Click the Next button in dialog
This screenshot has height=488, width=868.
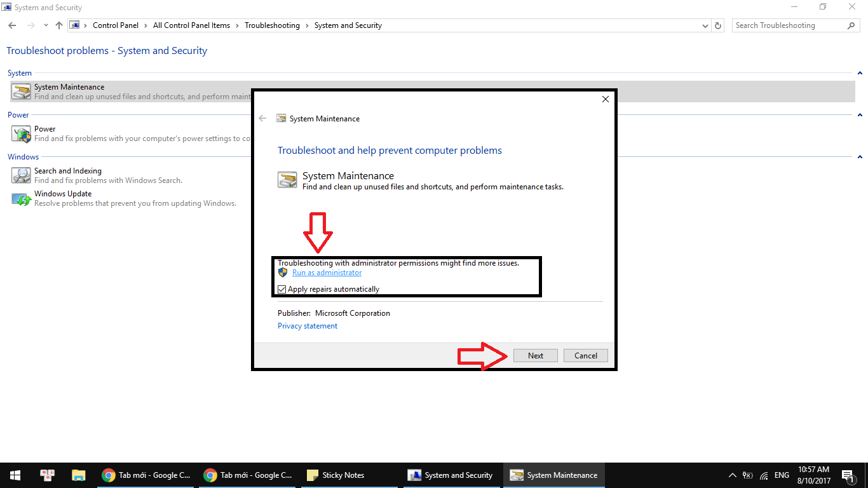535,356
